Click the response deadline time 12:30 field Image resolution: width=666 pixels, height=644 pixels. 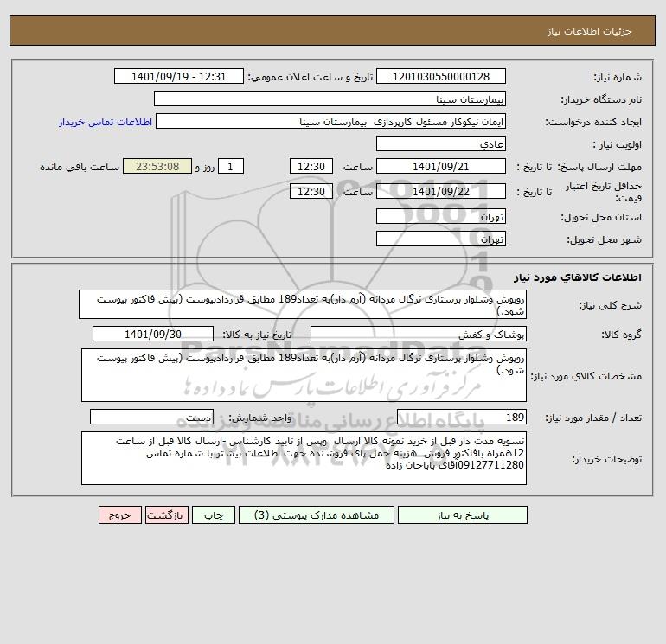point(311,167)
